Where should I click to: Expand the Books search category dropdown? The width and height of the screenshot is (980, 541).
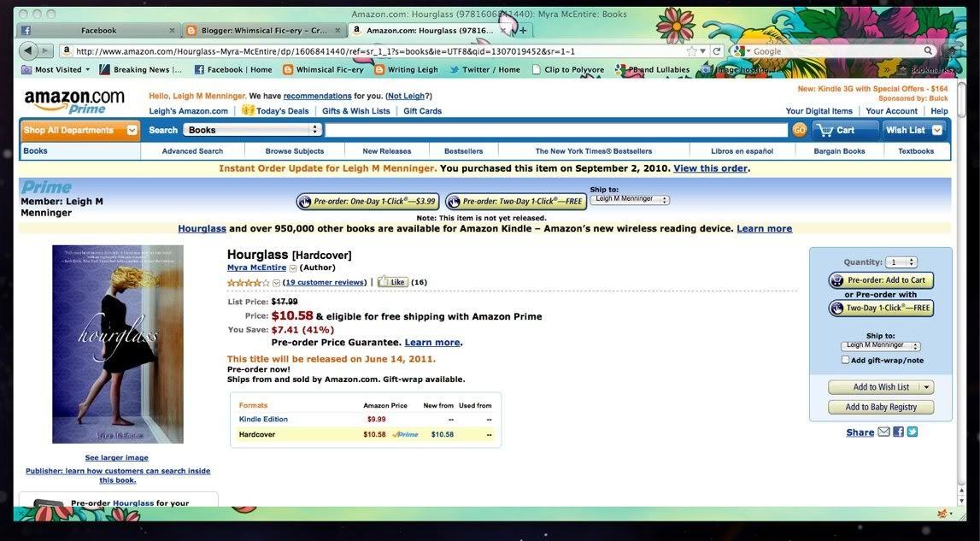coord(254,130)
